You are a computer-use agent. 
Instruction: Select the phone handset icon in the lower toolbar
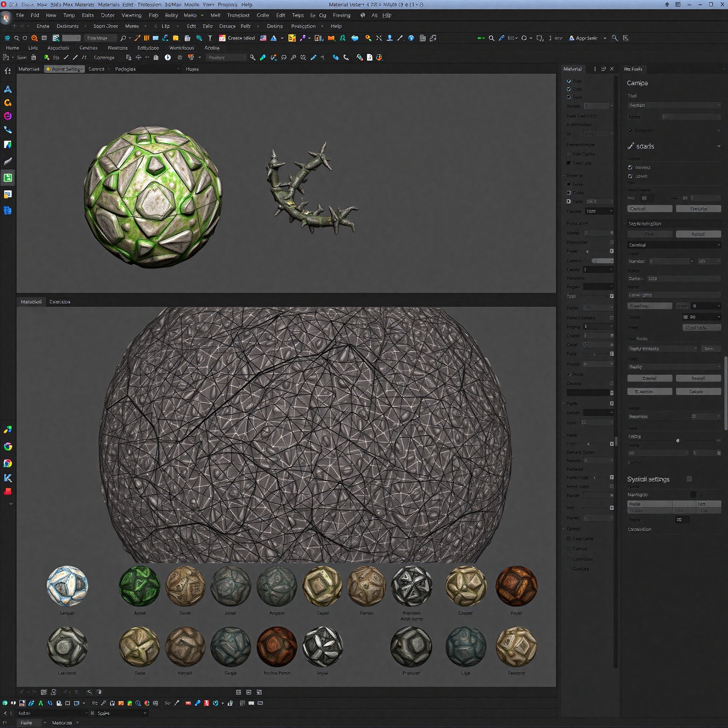(x=346, y=57)
